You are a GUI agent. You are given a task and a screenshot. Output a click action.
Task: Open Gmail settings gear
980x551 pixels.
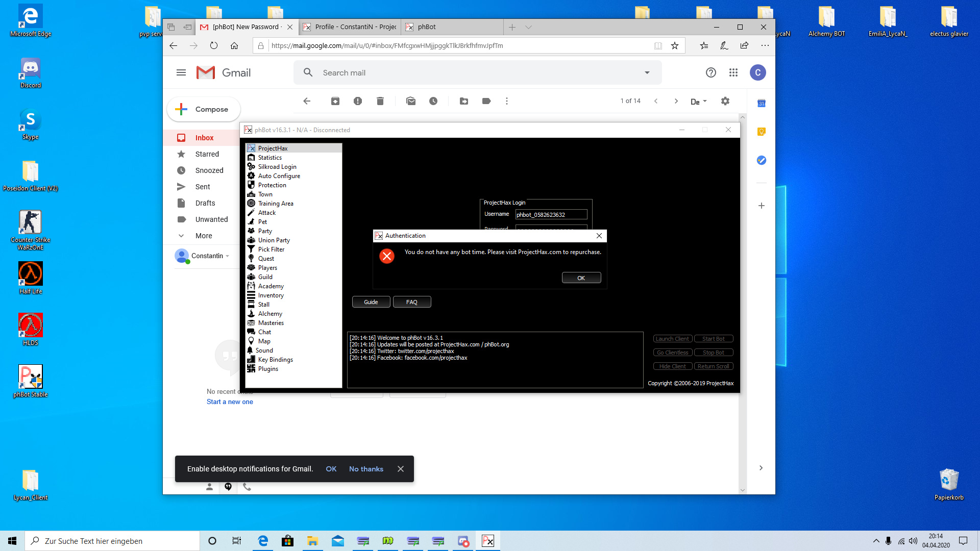[x=725, y=101]
